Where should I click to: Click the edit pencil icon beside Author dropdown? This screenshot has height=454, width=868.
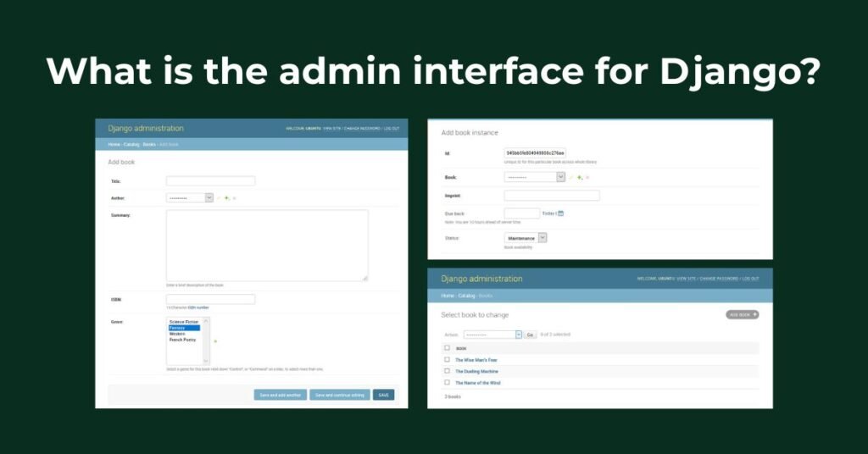219,197
